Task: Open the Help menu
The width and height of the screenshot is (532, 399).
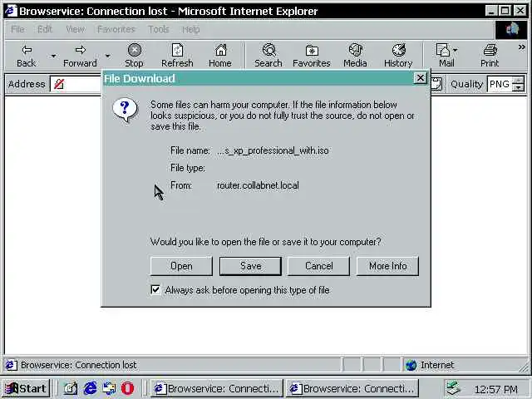Action: [190, 30]
